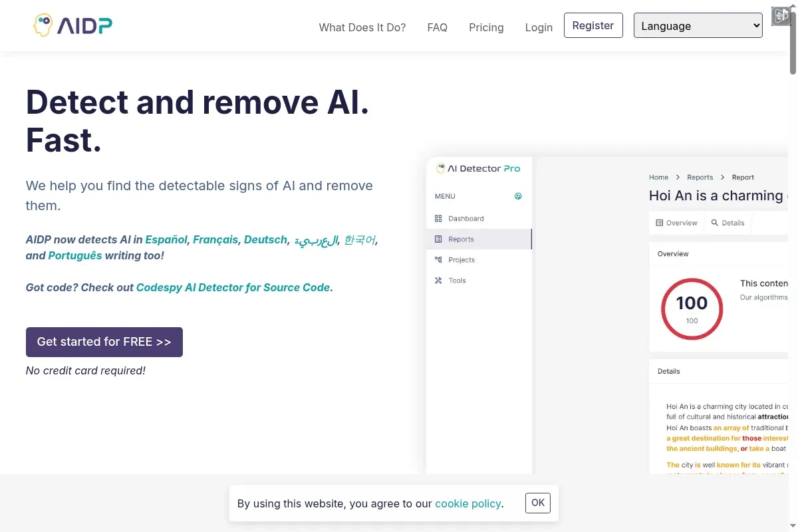
Task: Open the Language dropdown
Action: (698, 26)
